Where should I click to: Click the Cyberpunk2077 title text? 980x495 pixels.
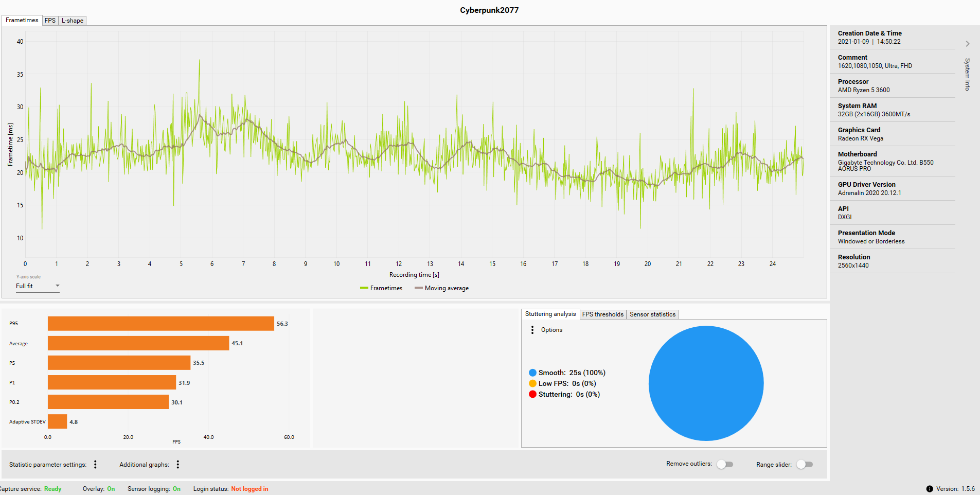[x=489, y=10]
